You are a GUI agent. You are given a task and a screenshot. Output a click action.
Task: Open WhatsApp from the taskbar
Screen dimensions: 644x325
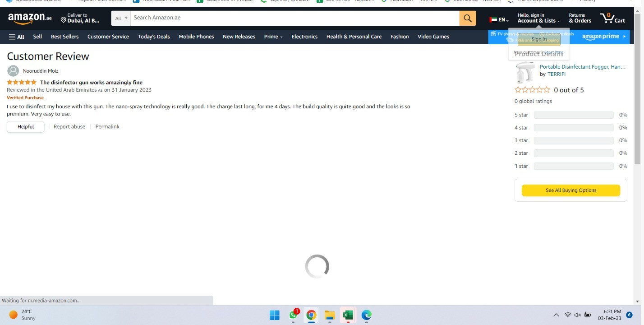[294, 315]
